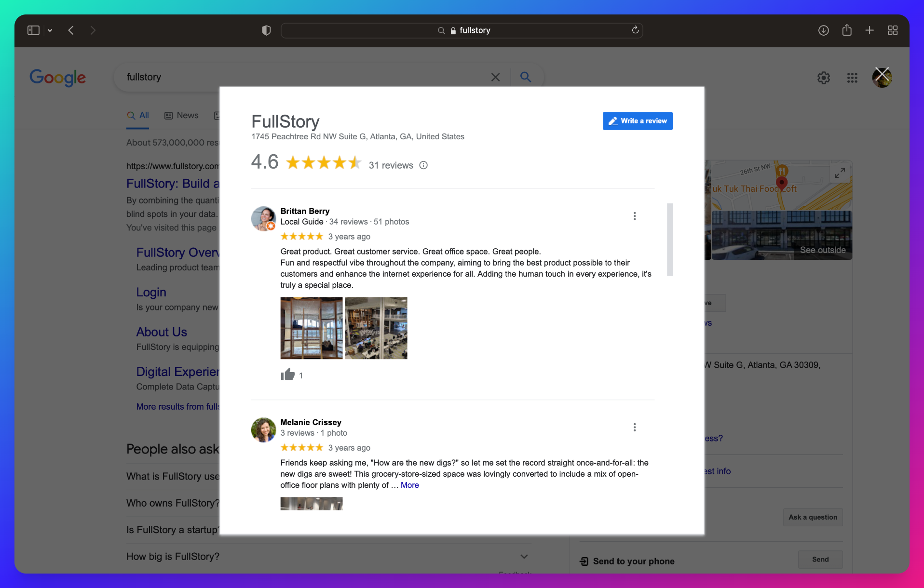Expand the map view
924x588 pixels.
(840, 173)
